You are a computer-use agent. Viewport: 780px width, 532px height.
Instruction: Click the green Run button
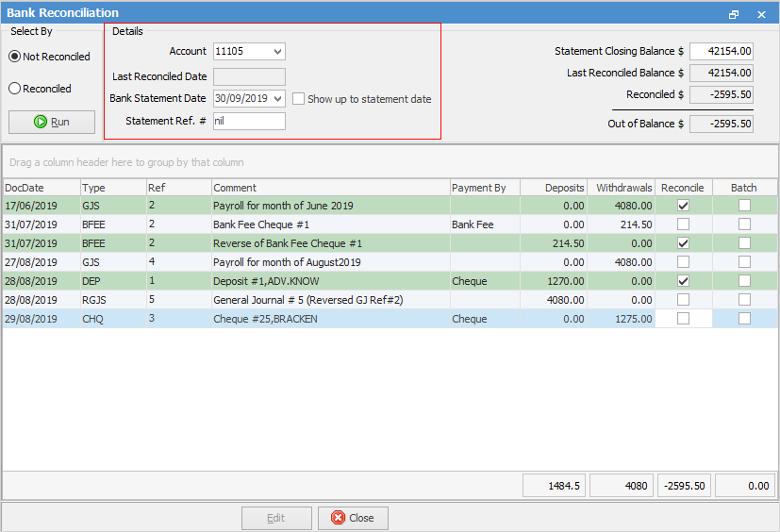pos(52,122)
